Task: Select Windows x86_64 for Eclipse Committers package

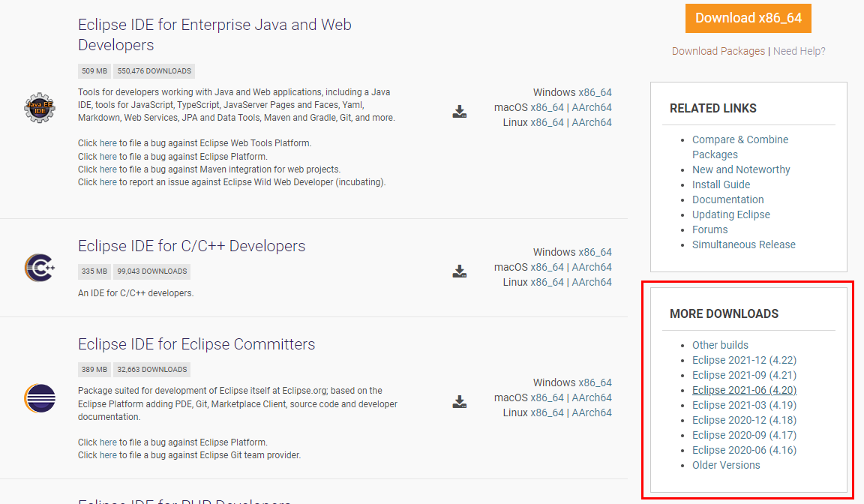Action: tap(595, 382)
